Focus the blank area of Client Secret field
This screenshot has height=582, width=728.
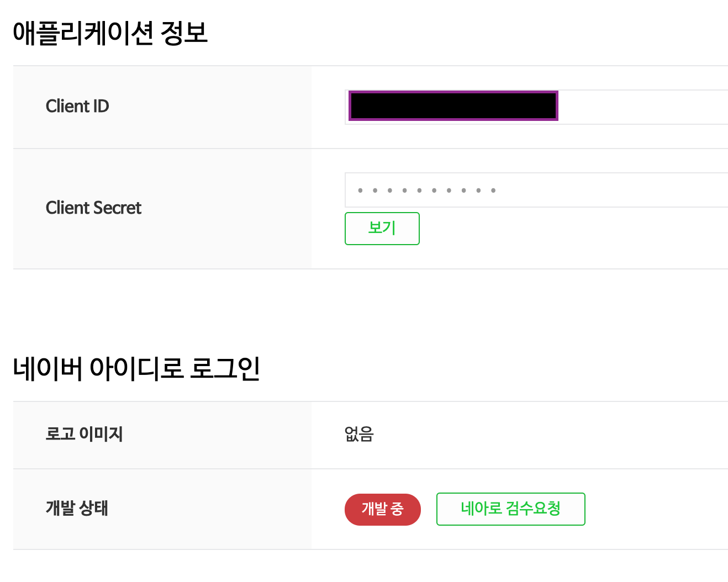click(613, 191)
